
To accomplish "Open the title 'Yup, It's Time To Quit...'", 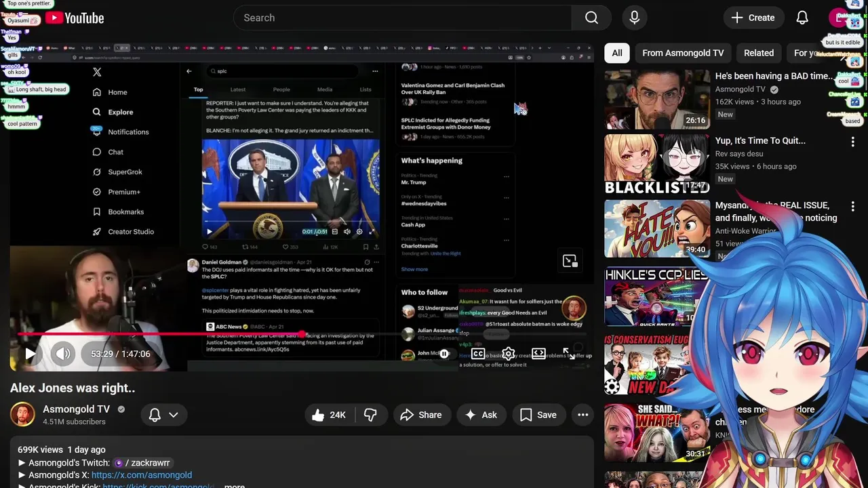I will click(760, 140).
